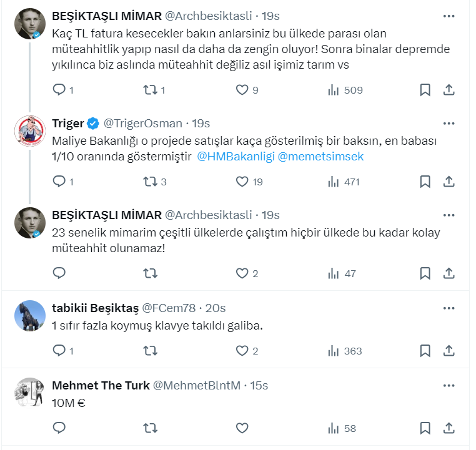The width and height of the screenshot is (476, 450).
Task: Open the @HMBakanligi mention link
Action: 236,157
